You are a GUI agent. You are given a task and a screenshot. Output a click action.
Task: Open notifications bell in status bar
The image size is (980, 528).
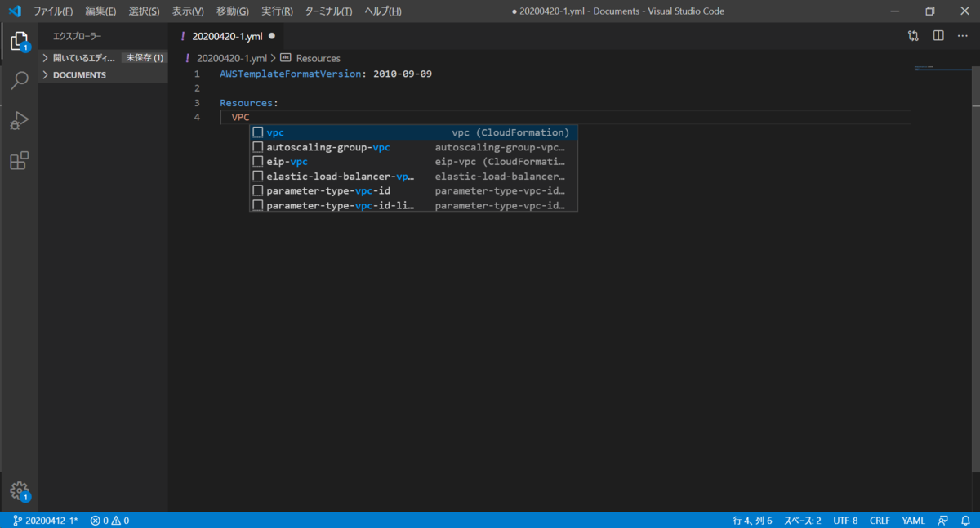(965, 521)
